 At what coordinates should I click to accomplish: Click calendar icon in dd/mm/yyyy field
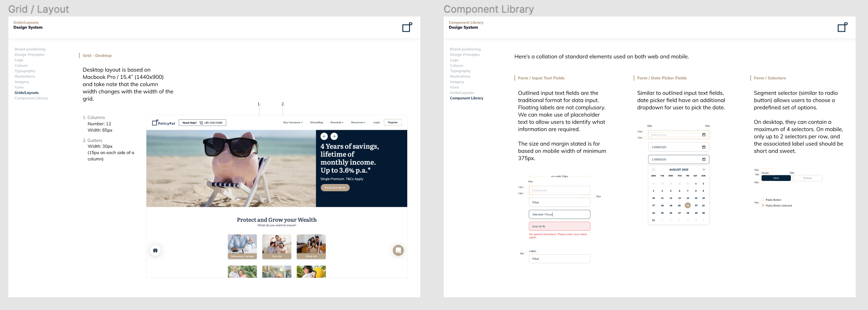point(704,135)
